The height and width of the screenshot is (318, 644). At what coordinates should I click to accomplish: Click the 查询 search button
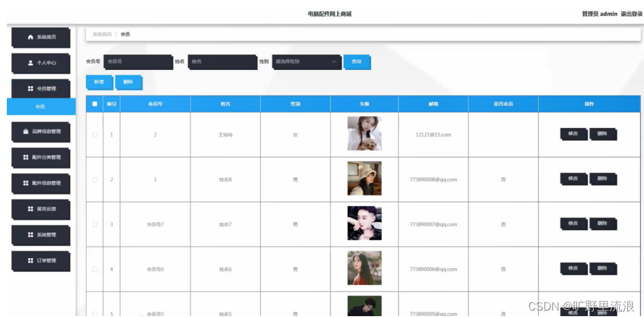pos(357,62)
